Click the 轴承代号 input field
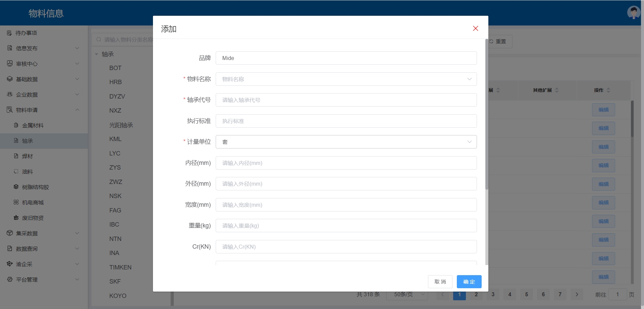The image size is (644, 309). coord(346,100)
